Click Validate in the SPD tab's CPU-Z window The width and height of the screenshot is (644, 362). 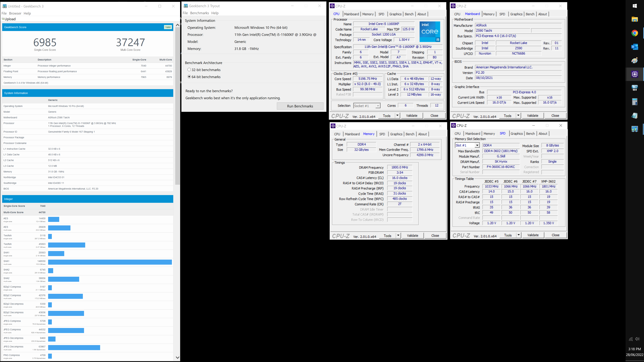[533, 235]
